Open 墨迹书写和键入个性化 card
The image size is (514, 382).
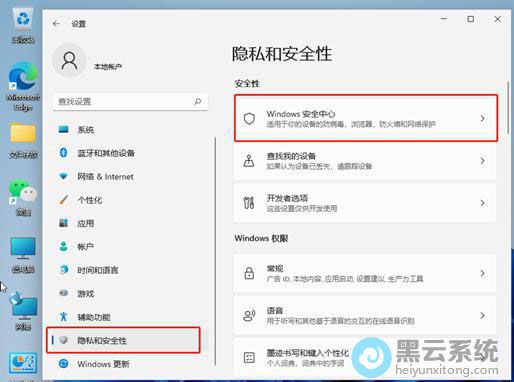[365, 358]
